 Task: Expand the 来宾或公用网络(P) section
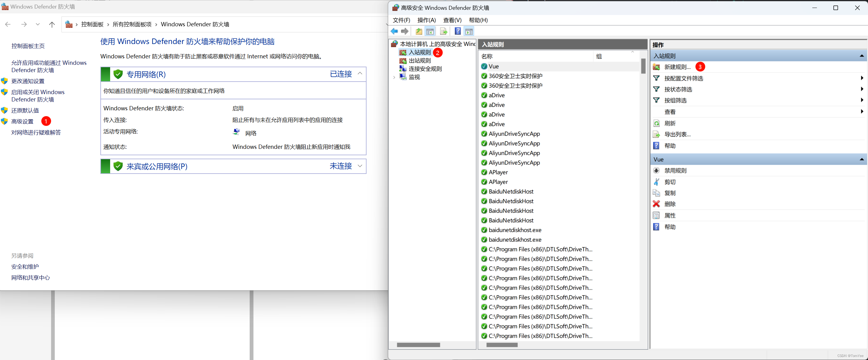(x=360, y=166)
